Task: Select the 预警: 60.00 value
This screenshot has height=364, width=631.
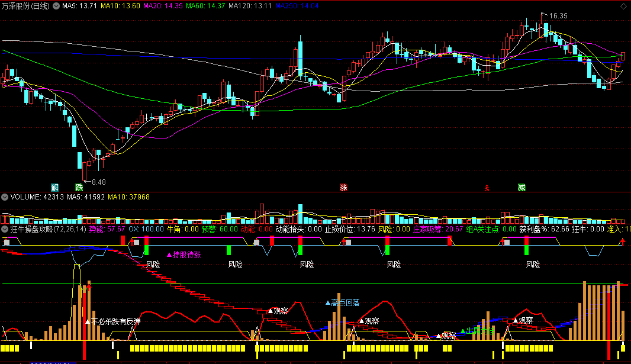Action: click(x=220, y=229)
